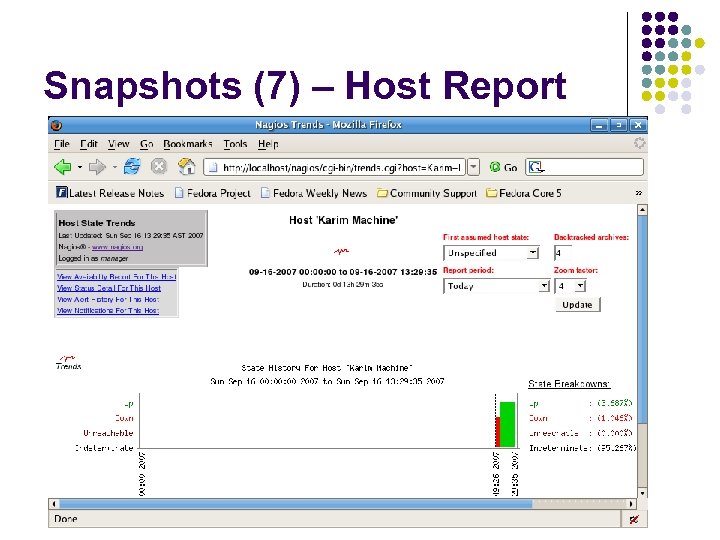Open the Forward history dropdown arrow
The width and height of the screenshot is (720, 540).
[114, 167]
